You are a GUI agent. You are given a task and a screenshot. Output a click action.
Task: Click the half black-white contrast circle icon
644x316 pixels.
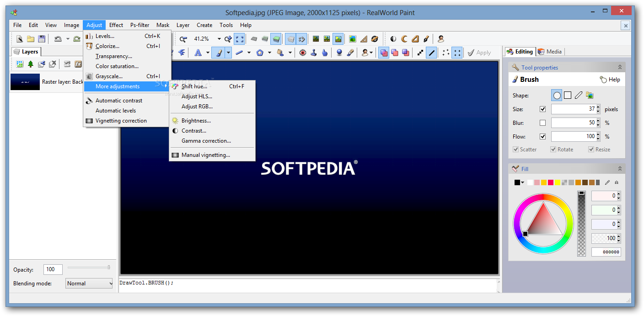coord(393,39)
